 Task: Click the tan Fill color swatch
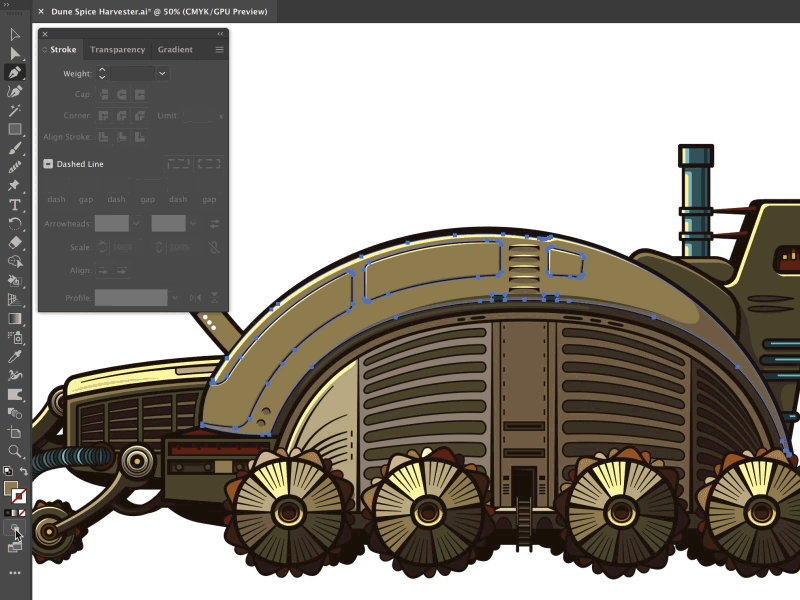point(11,488)
